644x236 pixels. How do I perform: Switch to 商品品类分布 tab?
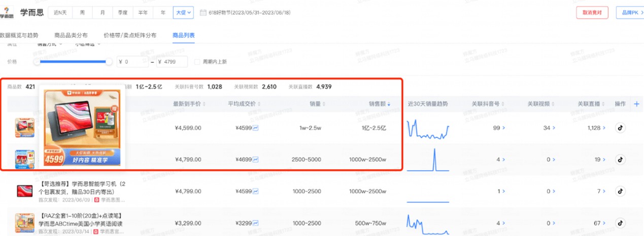point(71,35)
